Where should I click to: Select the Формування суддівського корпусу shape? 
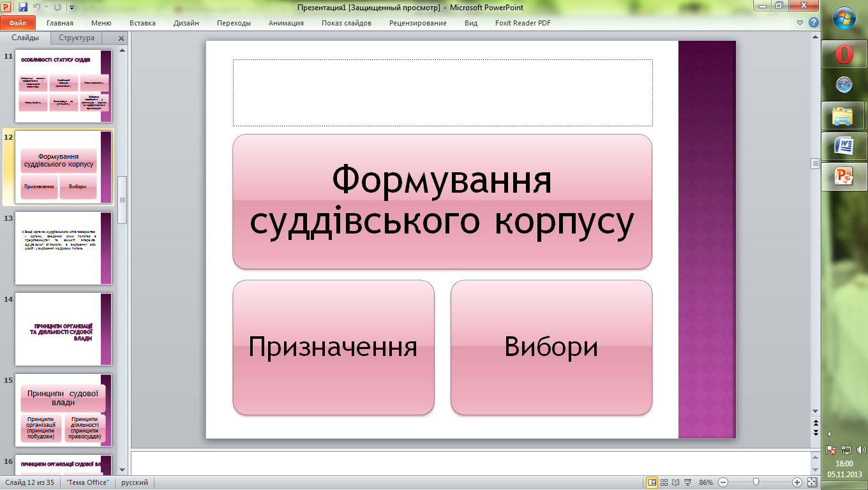(x=442, y=202)
